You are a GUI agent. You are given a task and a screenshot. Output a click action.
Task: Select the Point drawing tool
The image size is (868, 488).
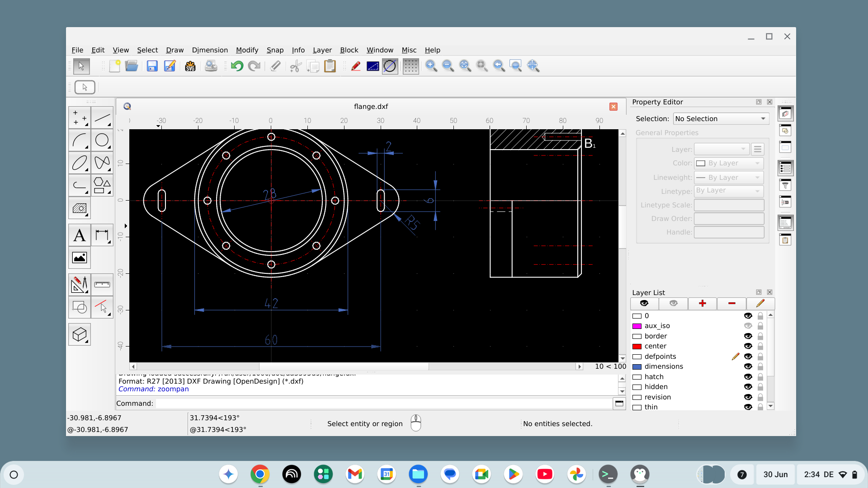point(80,117)
